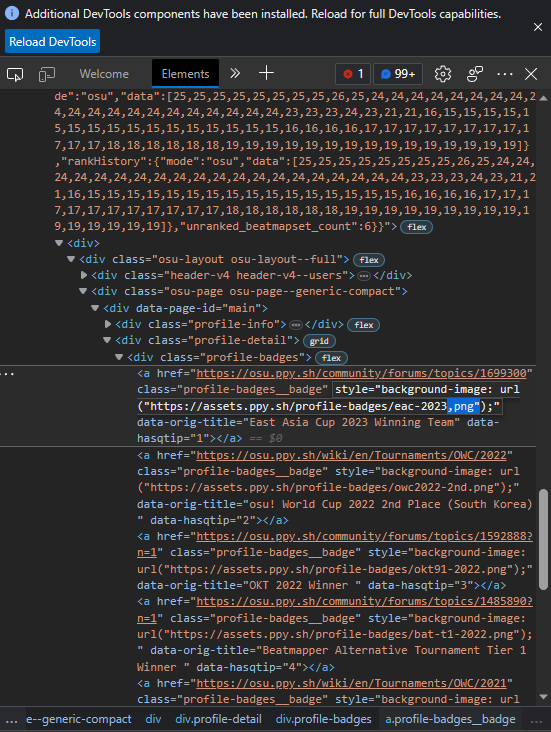Click "Beatmapper Alternative Tournament Tier 1" text
This screenshot has height=732, width=551.
394,650
